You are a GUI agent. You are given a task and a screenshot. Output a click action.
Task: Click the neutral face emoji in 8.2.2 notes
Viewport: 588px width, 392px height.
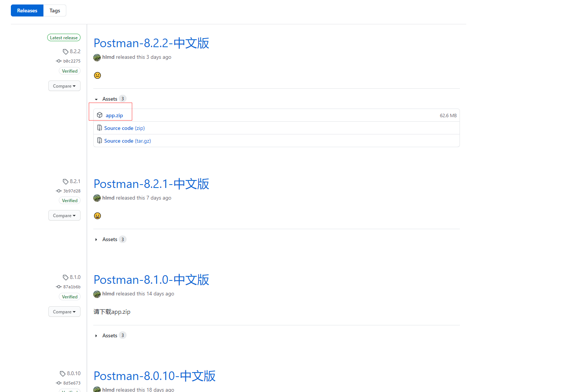(97, 75)
